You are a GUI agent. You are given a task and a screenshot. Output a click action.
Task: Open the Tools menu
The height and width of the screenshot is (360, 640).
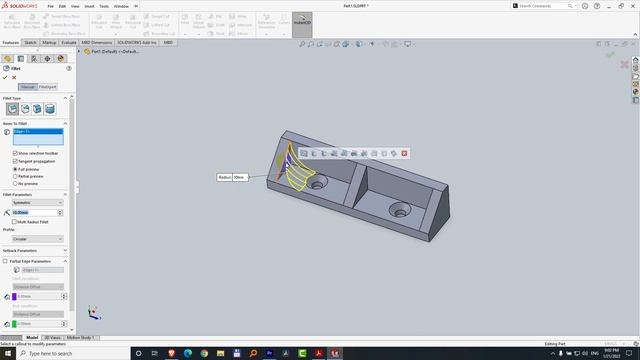[104, 6]
